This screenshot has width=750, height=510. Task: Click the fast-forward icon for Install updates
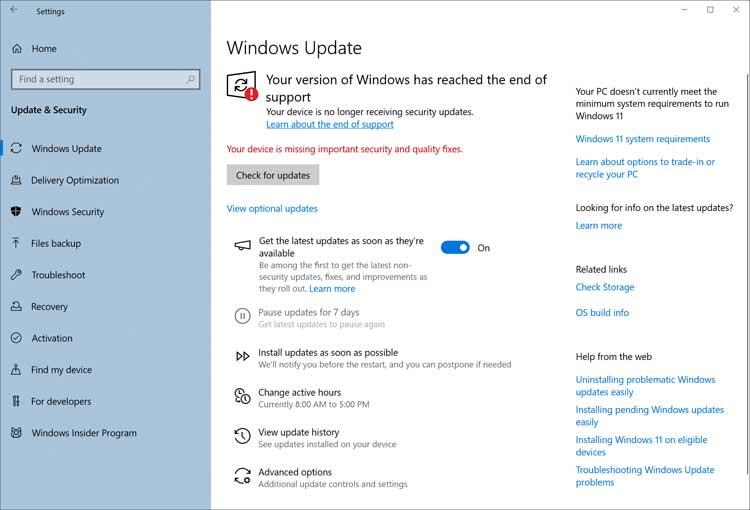[x=243, y=356]
